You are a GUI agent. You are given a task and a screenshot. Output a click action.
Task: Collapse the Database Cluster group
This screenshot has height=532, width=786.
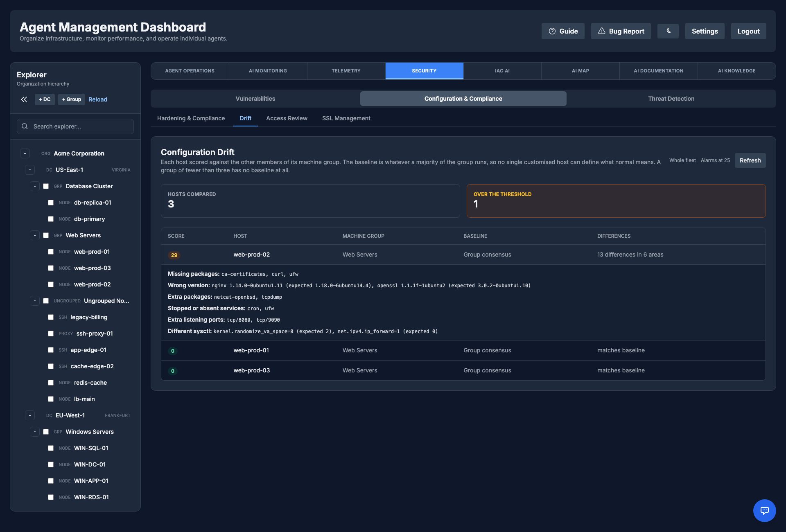click(x=35, y=186)
